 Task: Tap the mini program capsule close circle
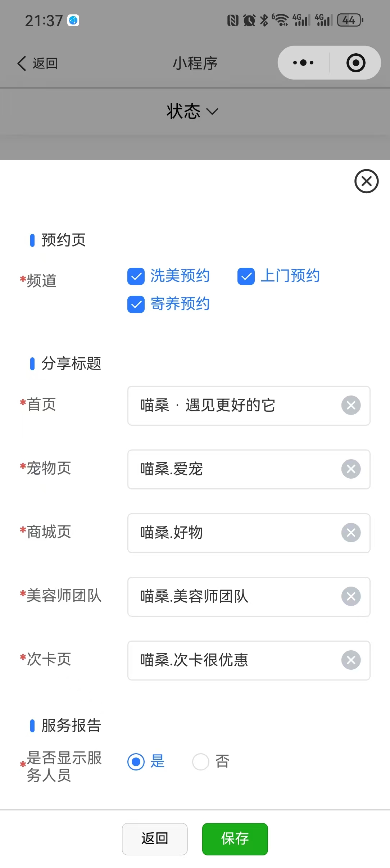pyautogui.click(x=356, y=63)
